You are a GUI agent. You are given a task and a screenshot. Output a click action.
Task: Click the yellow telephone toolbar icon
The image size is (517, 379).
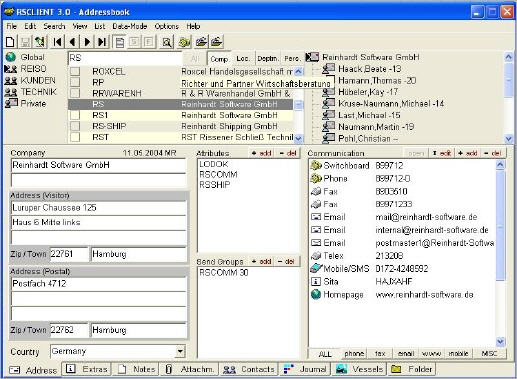point(184,42)
